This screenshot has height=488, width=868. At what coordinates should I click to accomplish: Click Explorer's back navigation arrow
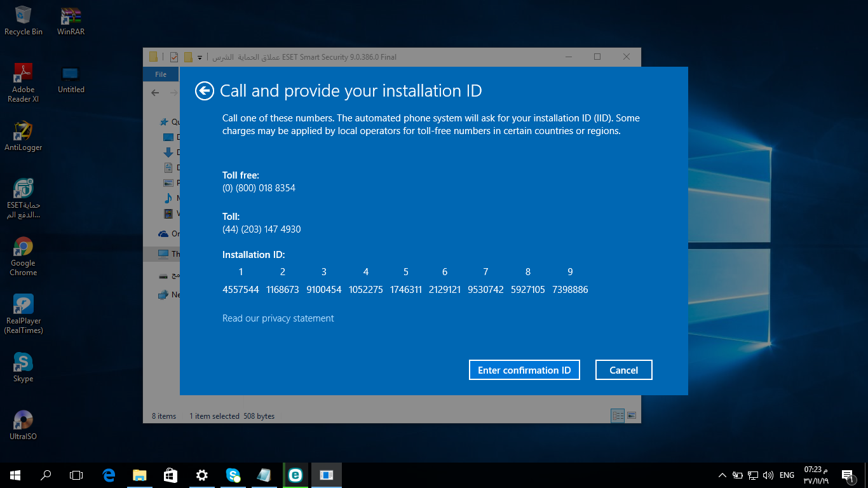(x=155, y=93)
